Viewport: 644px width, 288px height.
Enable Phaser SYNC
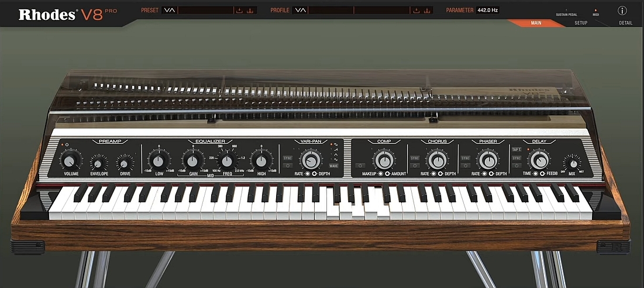466,158
